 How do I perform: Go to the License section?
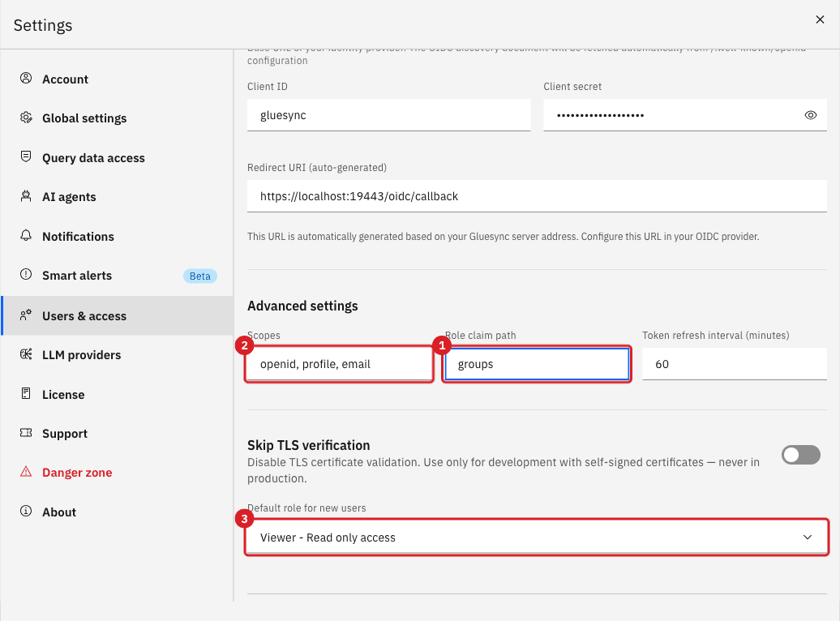pos(118,394)
